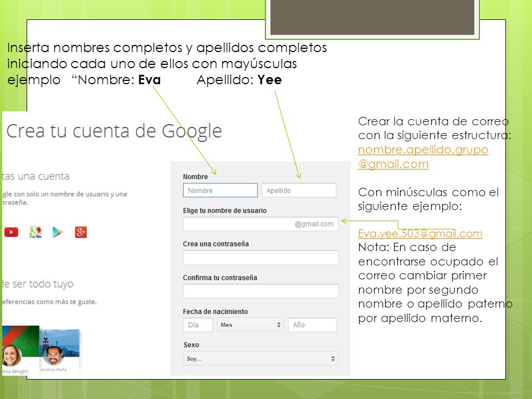Click the bold 'Nombre' label above the name fields

pos(195,177)
